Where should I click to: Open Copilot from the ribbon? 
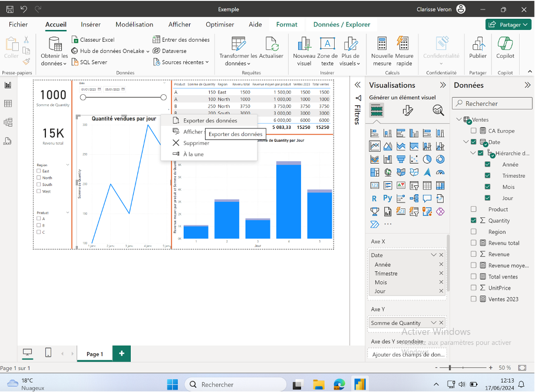505,48
